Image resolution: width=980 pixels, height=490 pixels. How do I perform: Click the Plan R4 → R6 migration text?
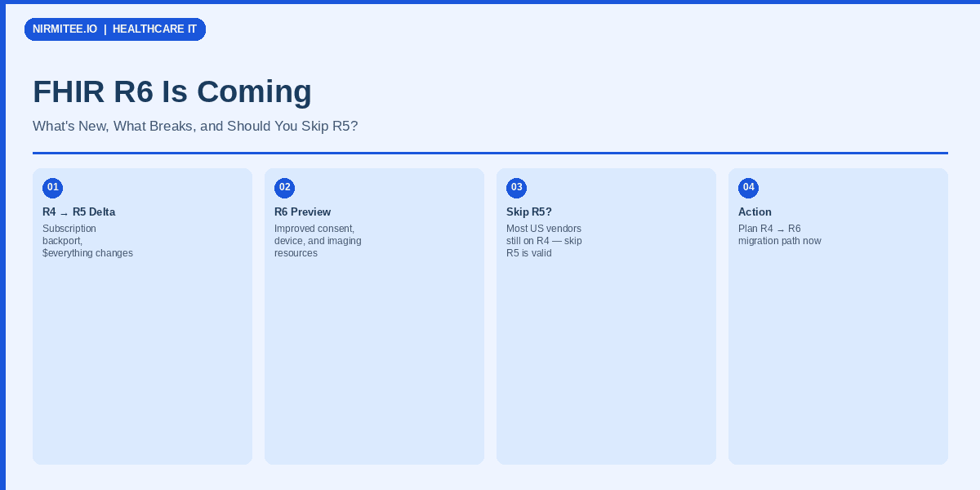coord(780,235)
